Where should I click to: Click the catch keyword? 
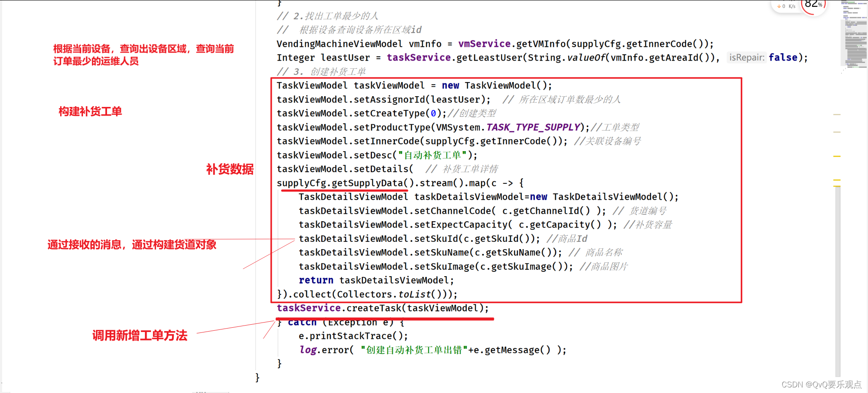point(302,322)
